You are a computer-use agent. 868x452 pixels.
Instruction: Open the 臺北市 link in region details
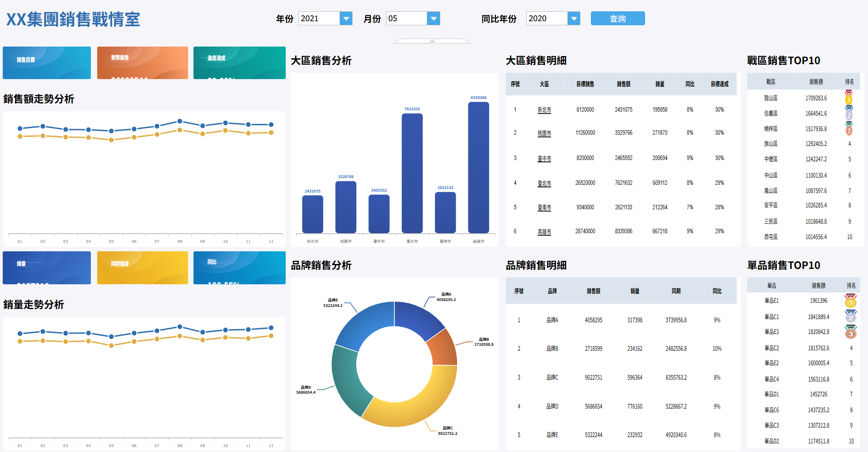(544, 184)
